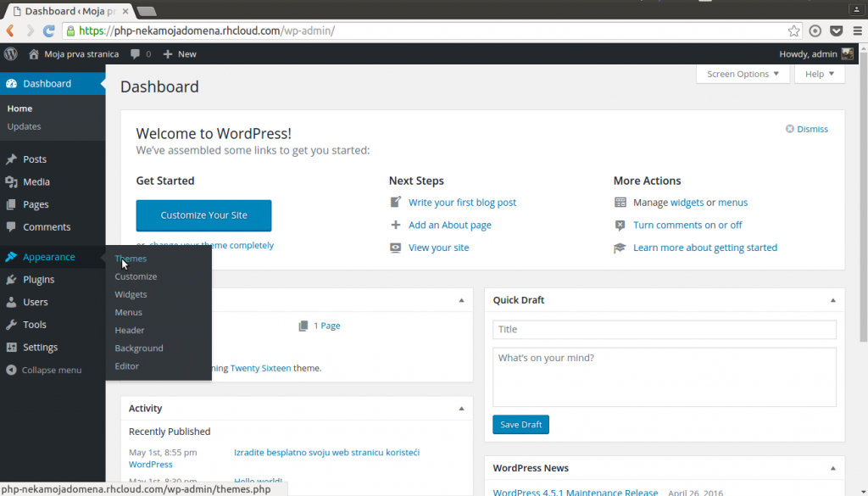Click the browser address bar URL
This screenshot has width=868, height=496.
207,31
